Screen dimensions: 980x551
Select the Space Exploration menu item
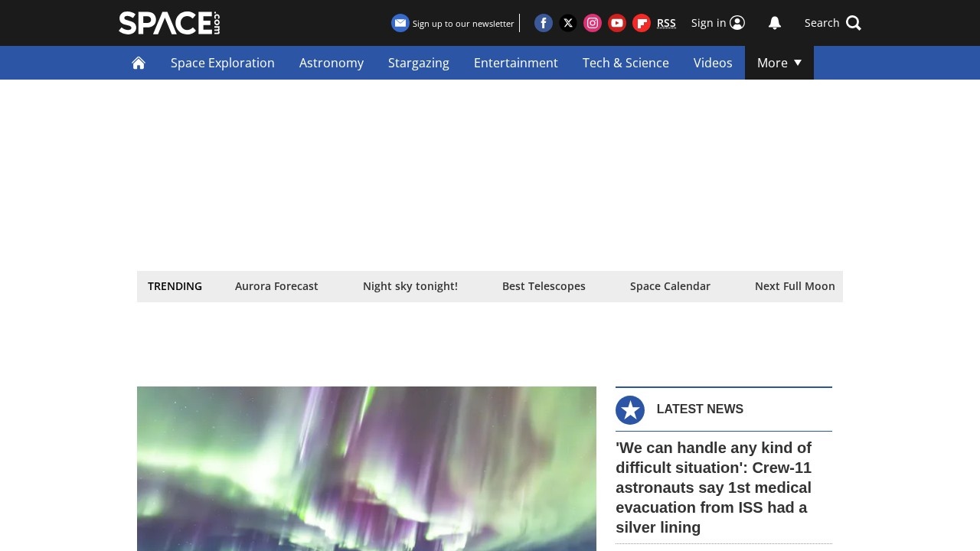(x=223, y=63)
